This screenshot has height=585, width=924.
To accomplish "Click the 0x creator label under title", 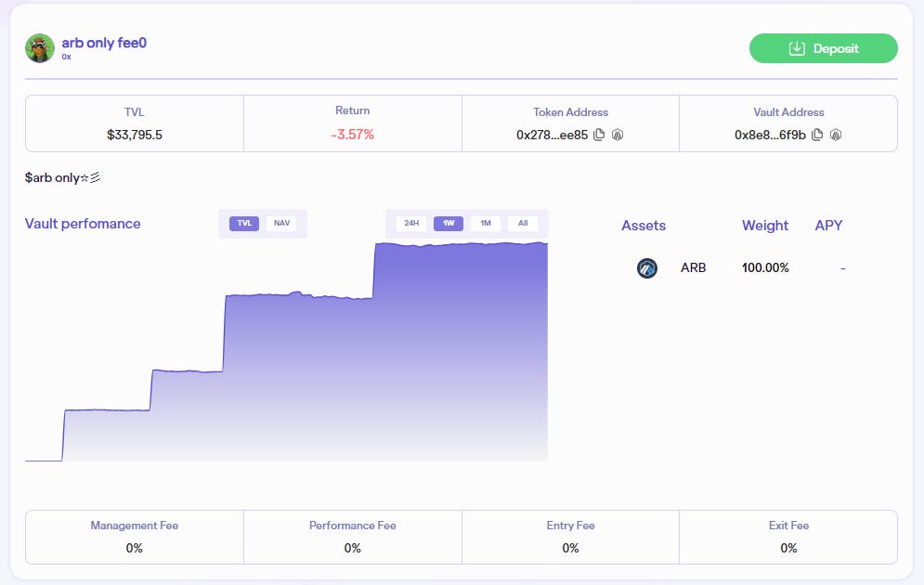I will [x=67, y=58].
